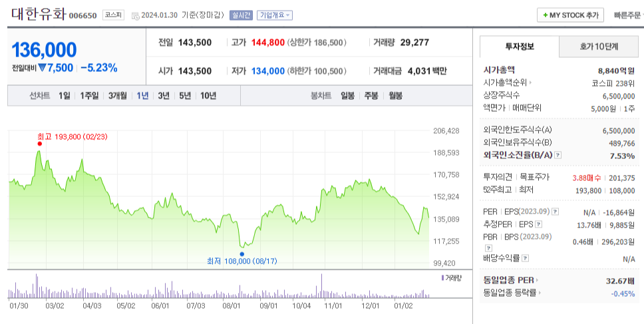The image size is (644, 324).
Task: Show 주봉 weekly candlestick chart
Action: (371, 96)
